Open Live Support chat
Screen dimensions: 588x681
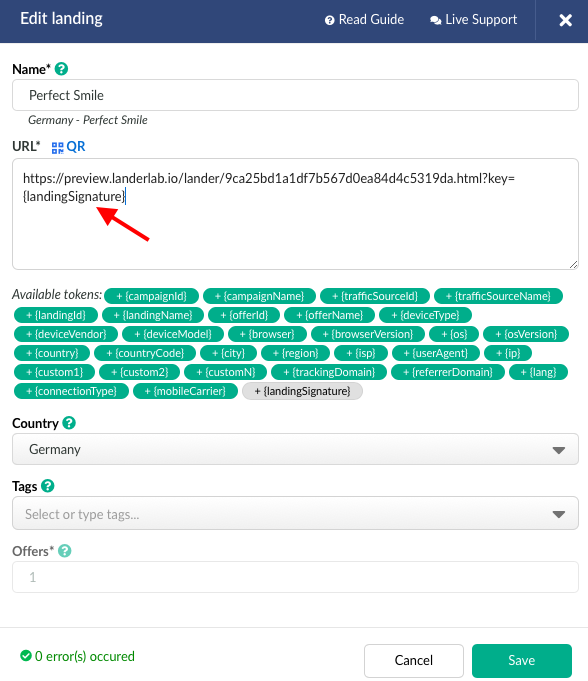point(473,20)
